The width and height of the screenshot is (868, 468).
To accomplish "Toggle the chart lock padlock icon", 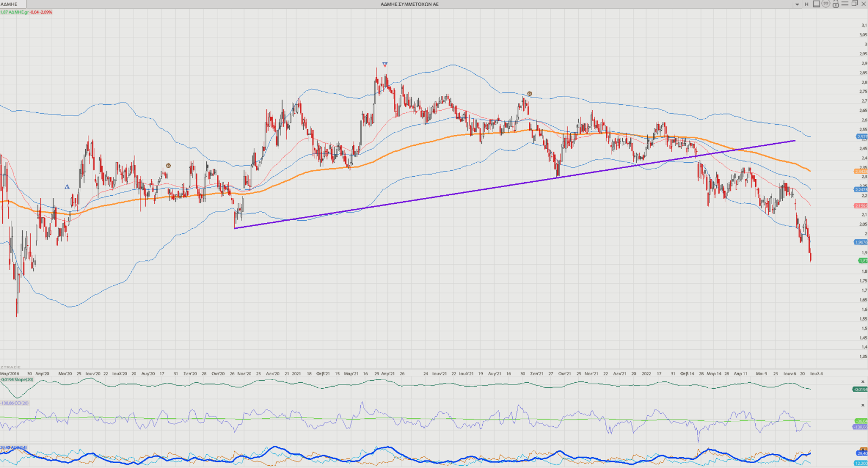I will tap(835, 4).
